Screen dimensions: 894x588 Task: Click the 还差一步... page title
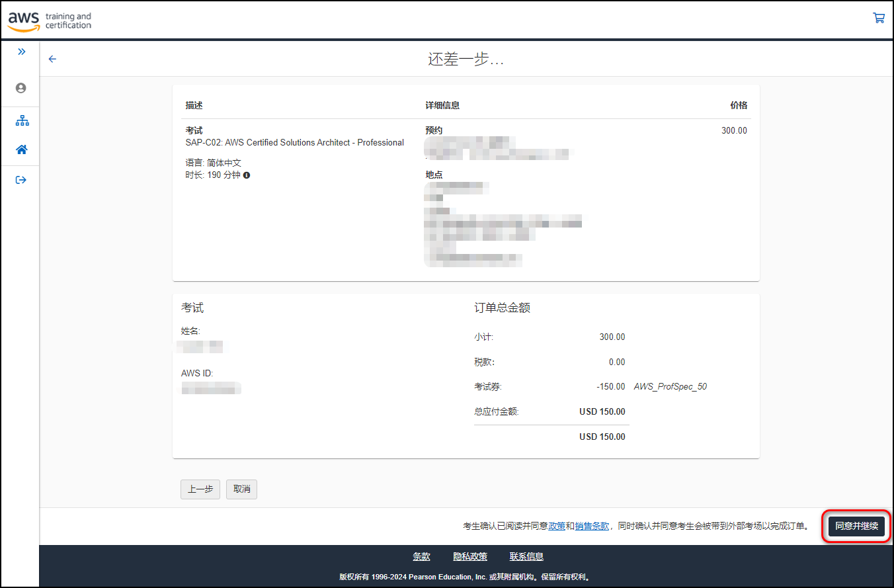point(466,59)
